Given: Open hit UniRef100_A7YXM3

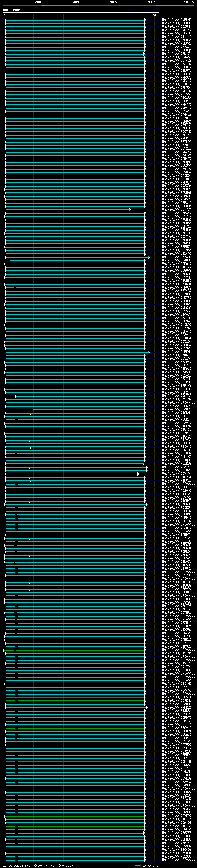Looking at the screenshot, I should (x=177, y=257).
